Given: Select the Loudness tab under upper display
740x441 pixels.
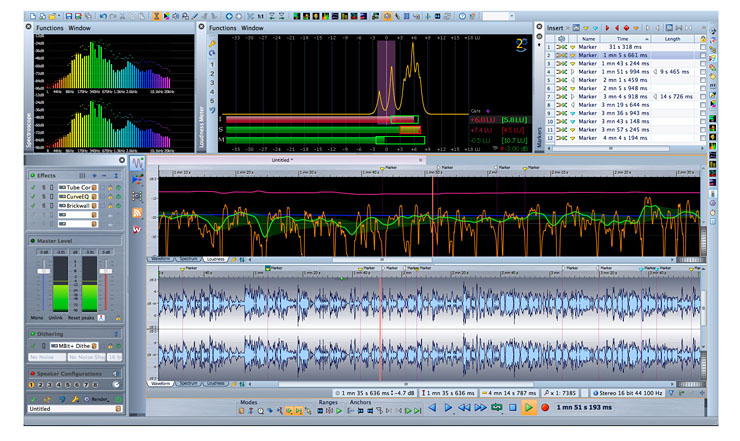Looking at the screenshot, I should [x=216, y=258].
